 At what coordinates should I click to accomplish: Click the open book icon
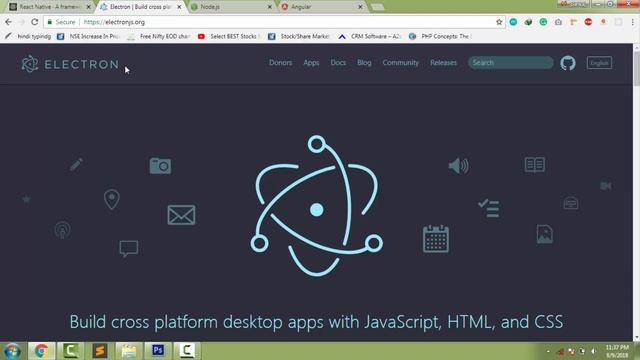pyautogui.click(x=534, y=164)
